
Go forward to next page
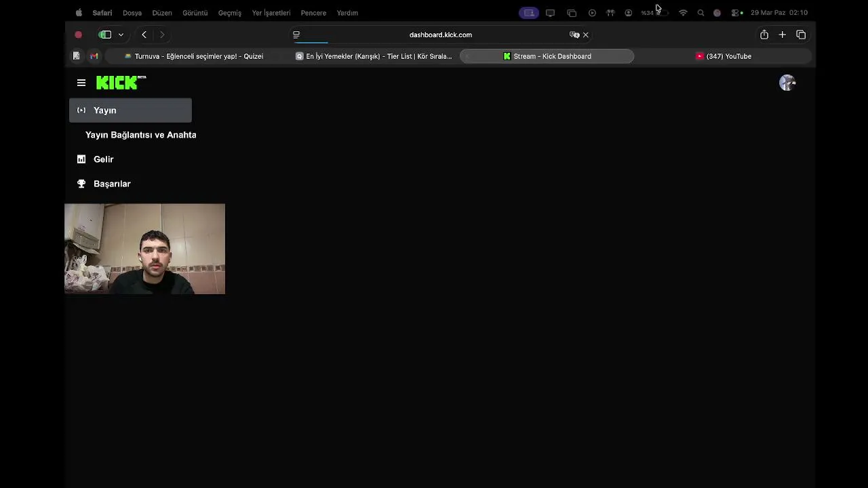[x=161, y=35]
